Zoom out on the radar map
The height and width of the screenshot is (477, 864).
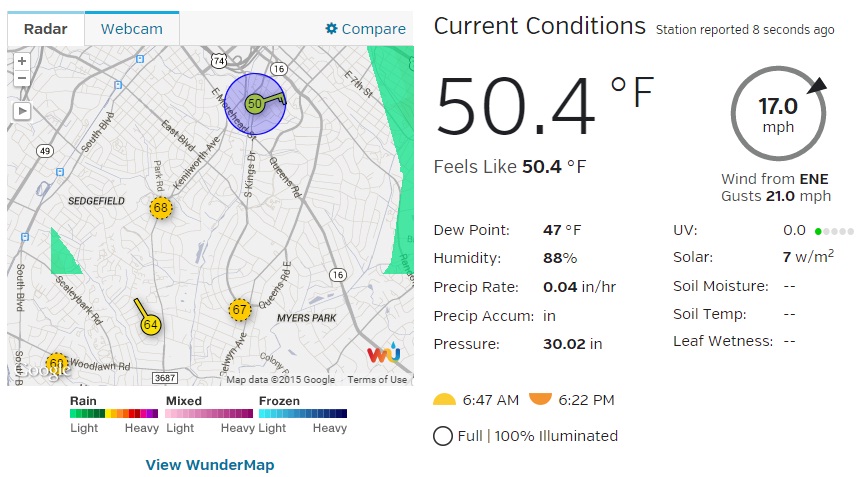[21, 78]
